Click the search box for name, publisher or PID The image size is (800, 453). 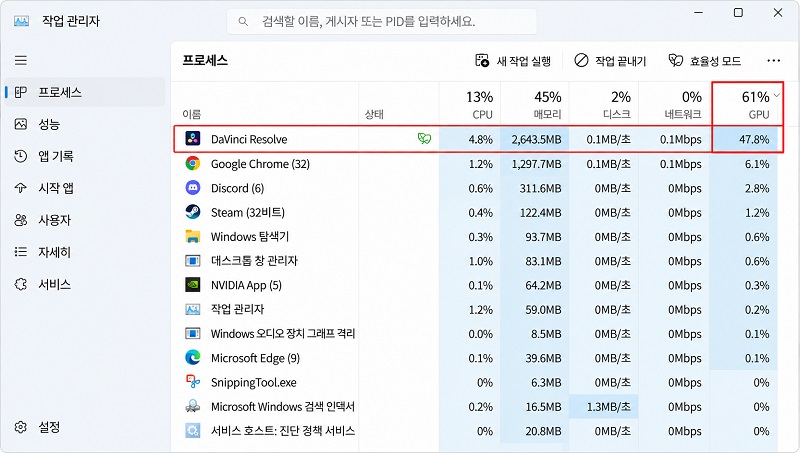click(x=382, y=21)
